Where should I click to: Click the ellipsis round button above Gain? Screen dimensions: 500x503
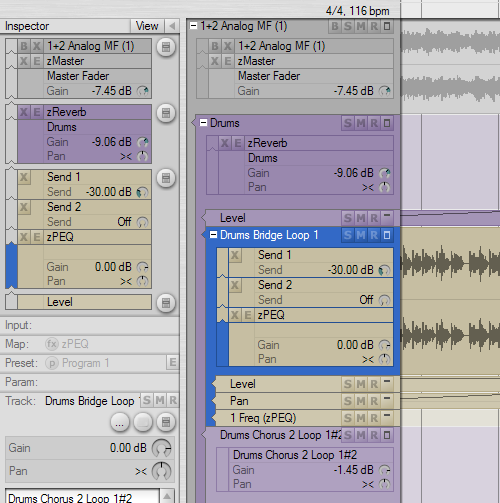(120, 422)
